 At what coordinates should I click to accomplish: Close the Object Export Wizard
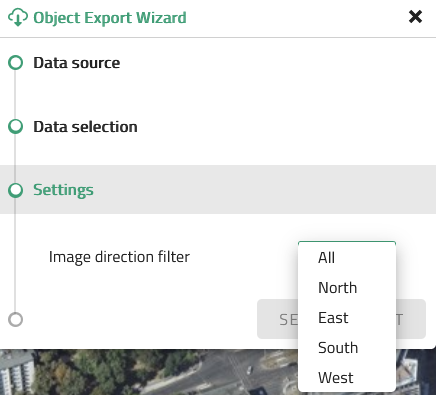coord(415,17)
